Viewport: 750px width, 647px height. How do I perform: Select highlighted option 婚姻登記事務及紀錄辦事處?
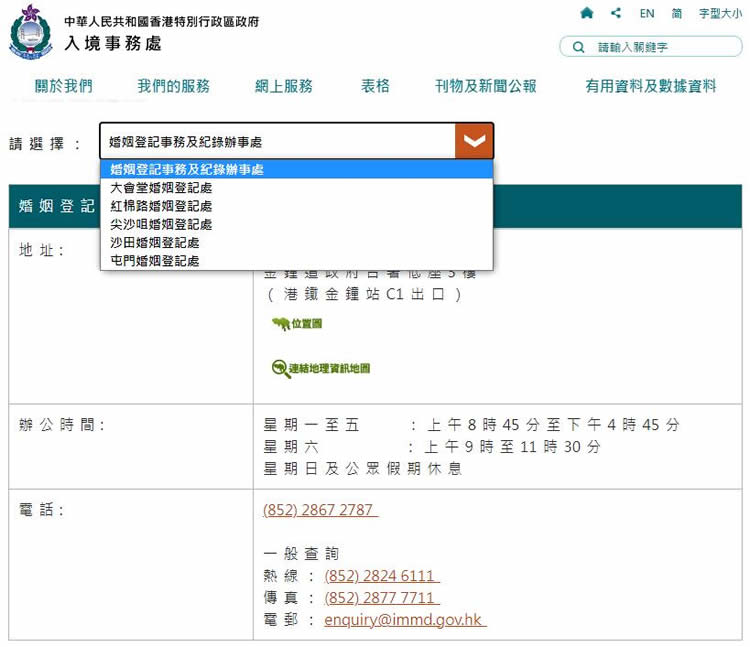pyautogui.click(x=297, y=169)
